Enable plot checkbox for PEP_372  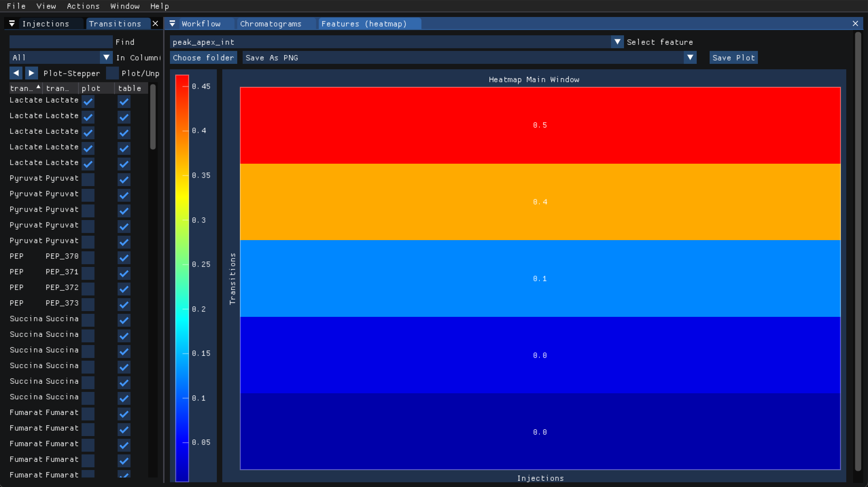[88, 289]
